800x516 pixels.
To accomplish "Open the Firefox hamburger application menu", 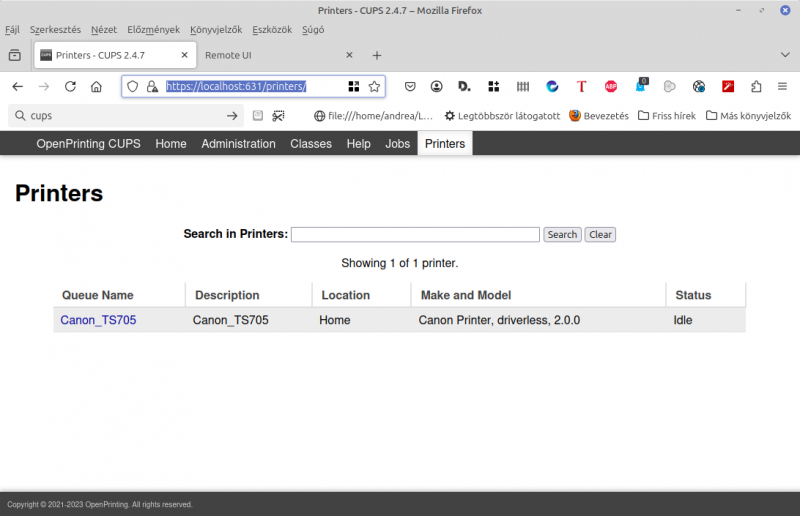I will click(783, 87).
